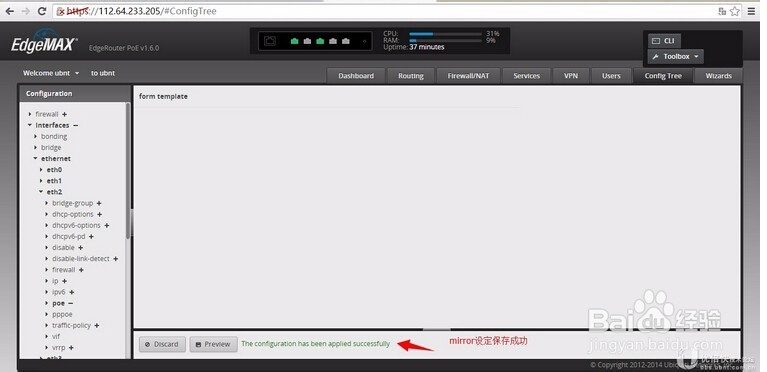
Task: Add vrrp with plus icon
Action: pos(71,348)
